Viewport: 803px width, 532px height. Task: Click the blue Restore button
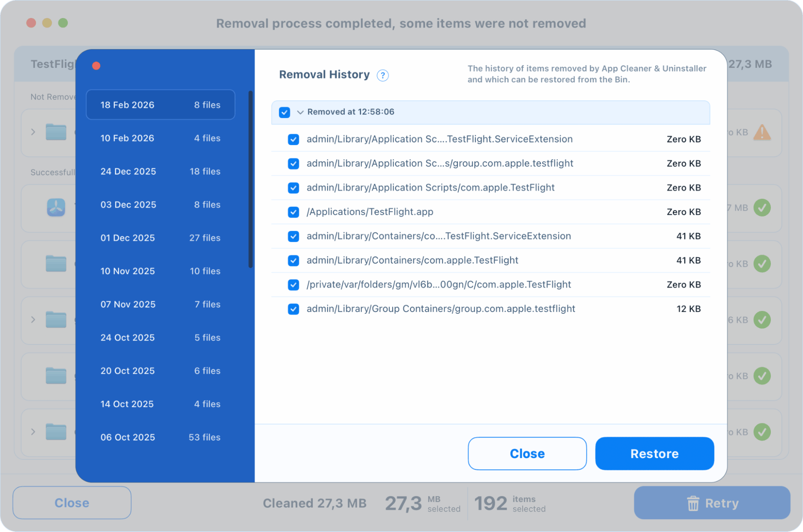[654, 453]
